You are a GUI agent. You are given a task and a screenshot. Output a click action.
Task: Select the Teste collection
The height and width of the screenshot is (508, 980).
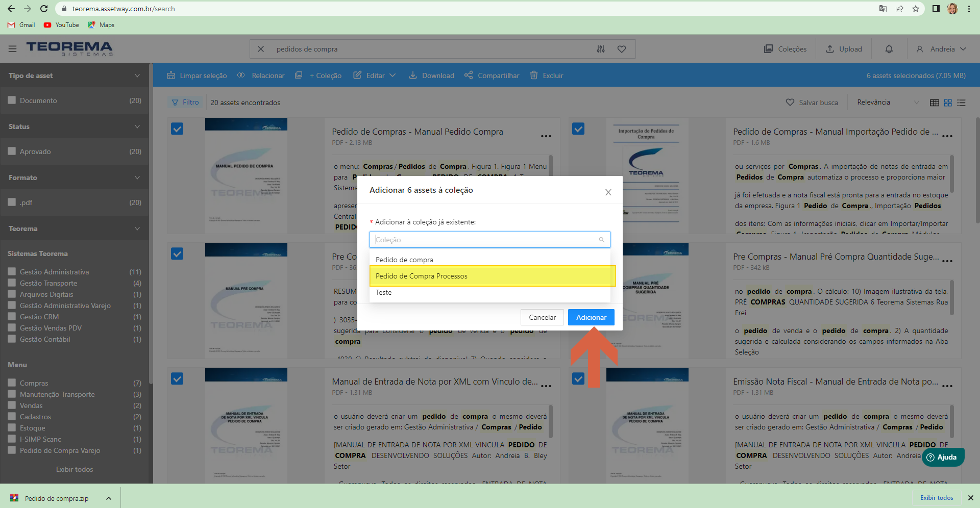[490, 292]
